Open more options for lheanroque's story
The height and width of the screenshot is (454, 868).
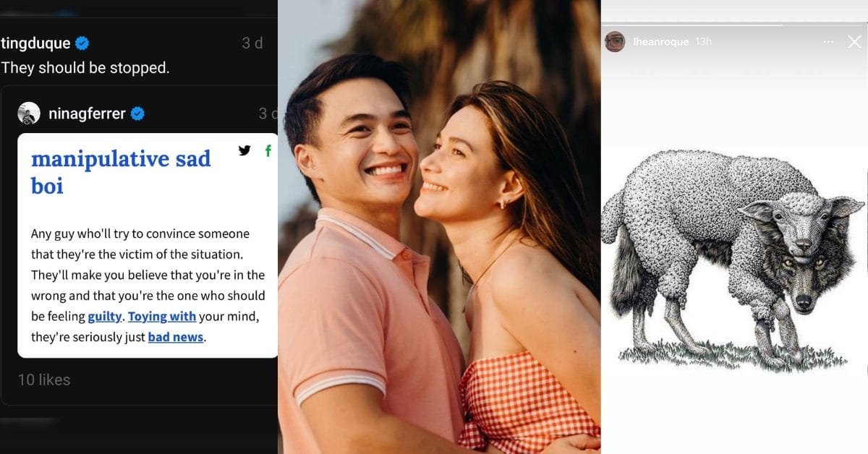[827, 41]
